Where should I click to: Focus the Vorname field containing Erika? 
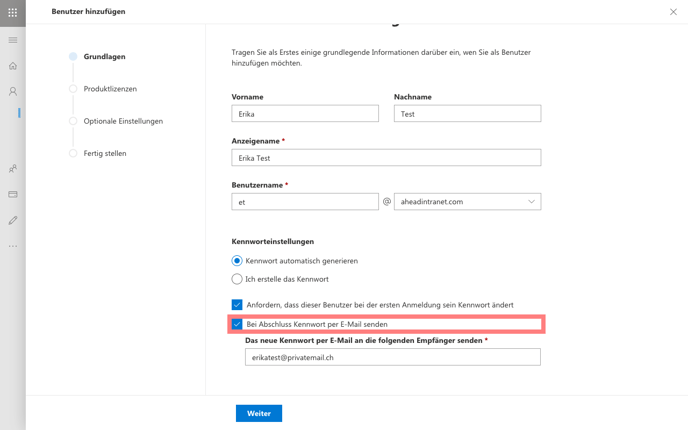[305, 114]
